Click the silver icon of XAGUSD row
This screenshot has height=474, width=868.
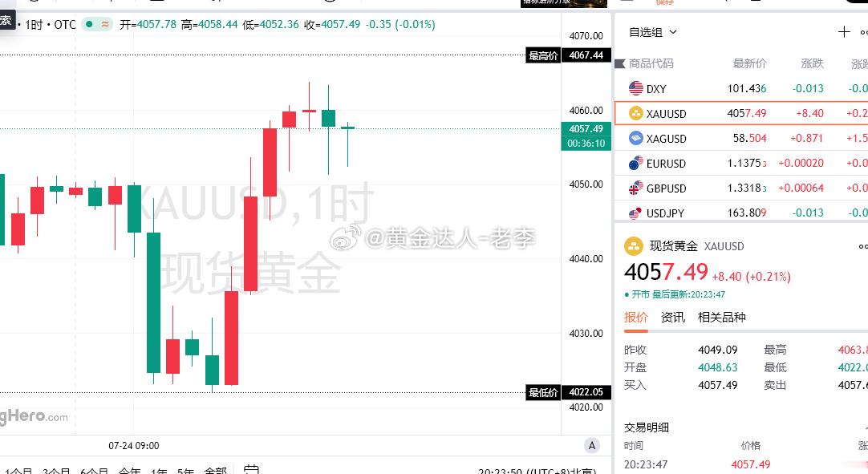(x=636, y=138)
